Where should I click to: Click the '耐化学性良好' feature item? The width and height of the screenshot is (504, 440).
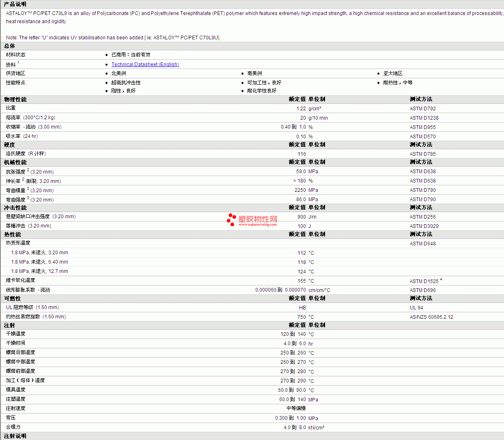[262, 91]
